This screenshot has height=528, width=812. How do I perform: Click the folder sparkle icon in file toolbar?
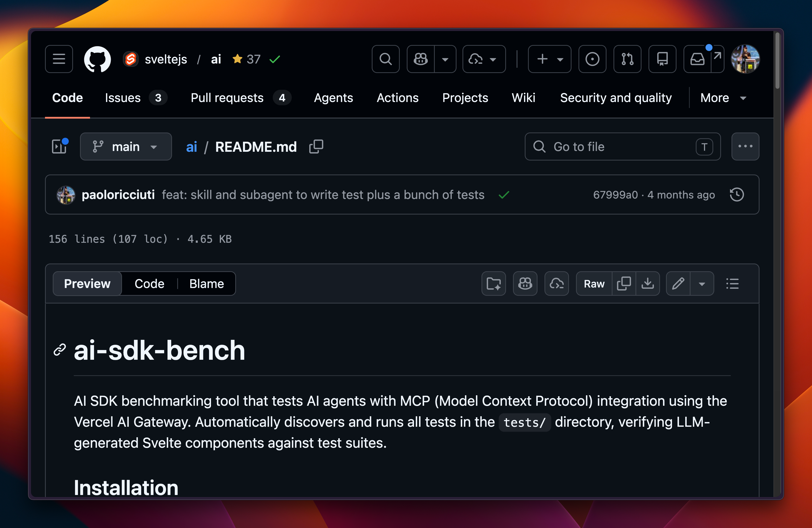(493, 284)
